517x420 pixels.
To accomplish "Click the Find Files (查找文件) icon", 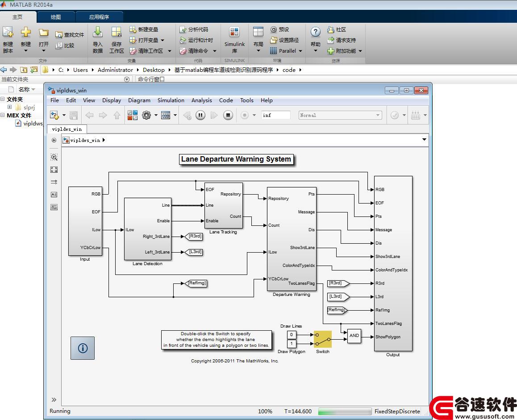I will tap(58, 35).
